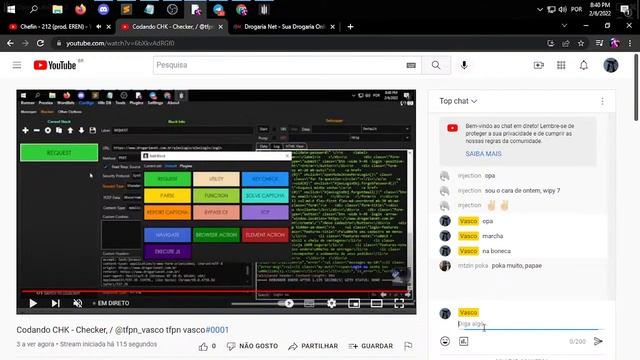Reload the current page
Image resolution: width=640 pixels, height=360 pixels.
(x=40, y=43)
